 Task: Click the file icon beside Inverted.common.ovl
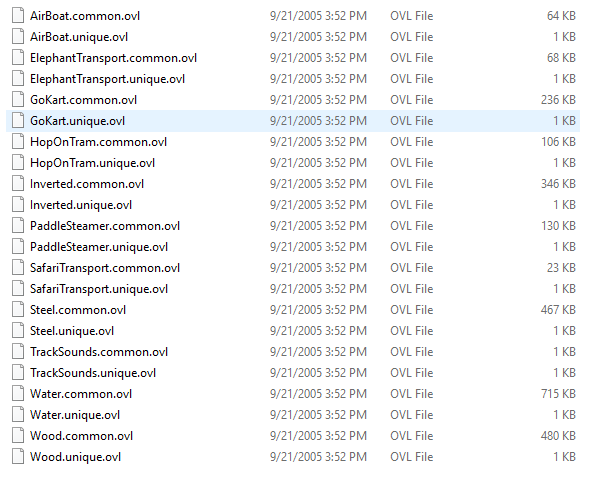(18, 184)
